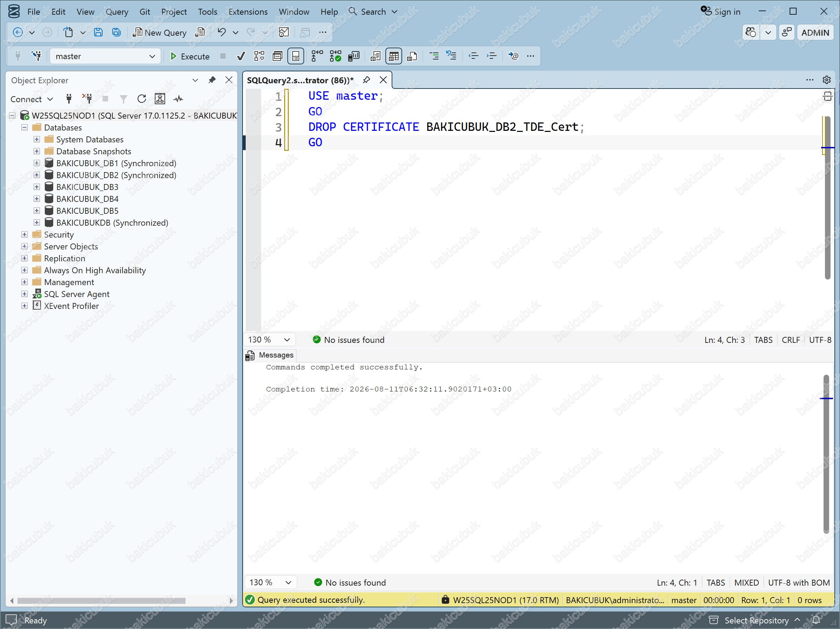This screenshot has width=840, height=629.
Task: Click the Increase Indent icon
Action: 492,56
